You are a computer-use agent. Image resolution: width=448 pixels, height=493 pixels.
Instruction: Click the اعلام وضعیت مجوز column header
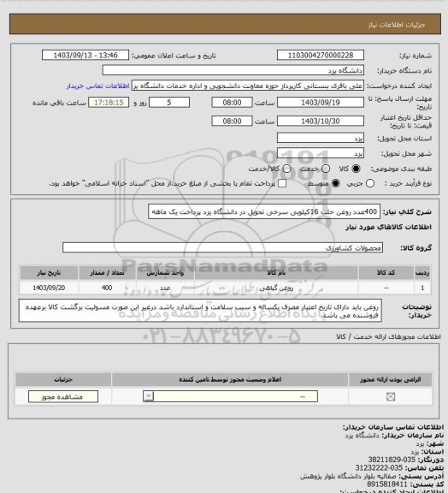pos(230,379)
